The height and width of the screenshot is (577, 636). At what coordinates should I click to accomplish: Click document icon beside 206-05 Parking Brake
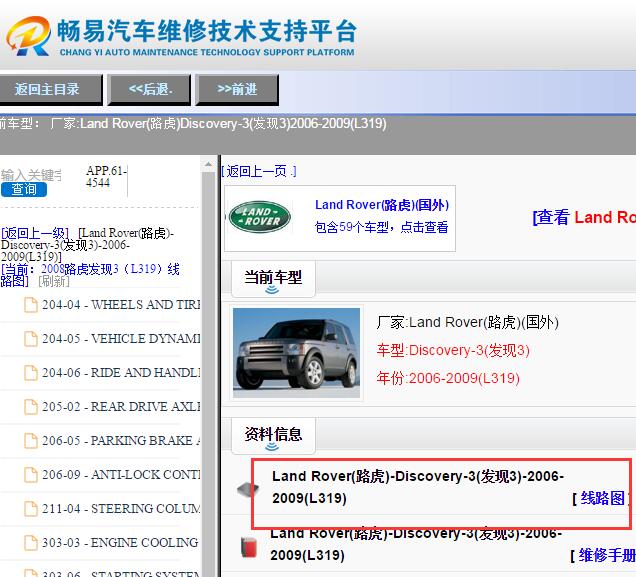(31, 441)
